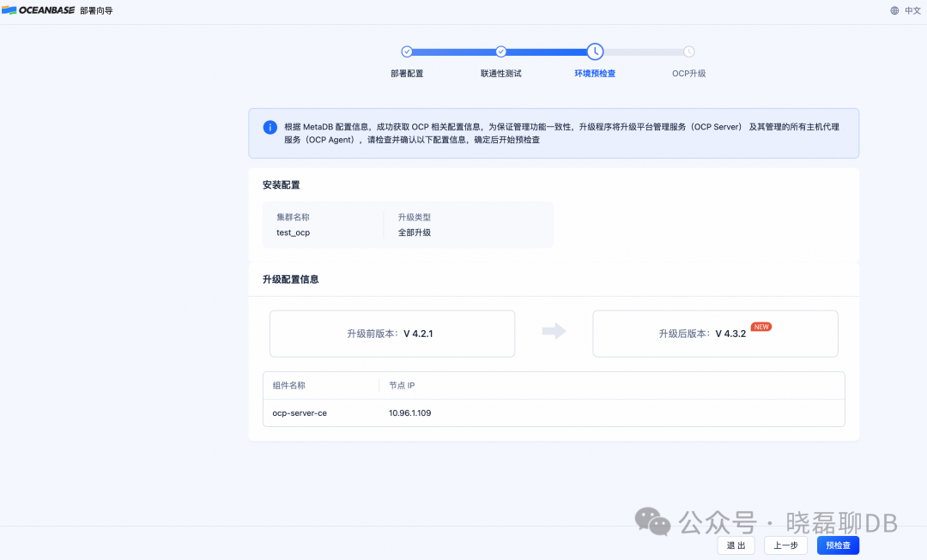Click the 升级前版本 V 4.2.1 card
The height and width of the screenshot is (560, 927).
(392, 334)
